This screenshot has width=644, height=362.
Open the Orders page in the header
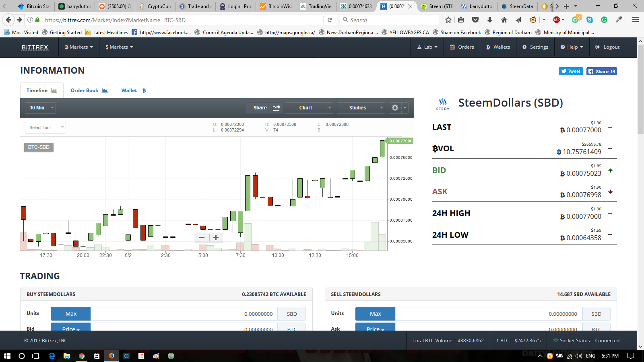coord(462,47)
